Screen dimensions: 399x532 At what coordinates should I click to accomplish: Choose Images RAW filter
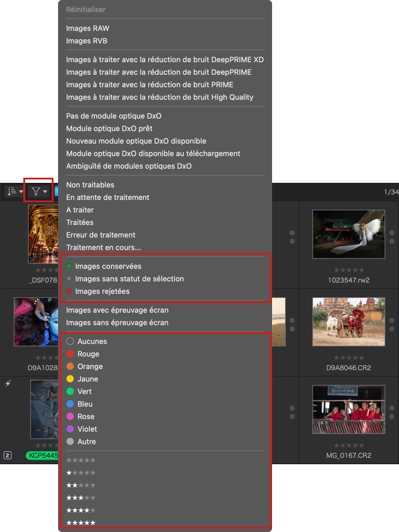88,28
